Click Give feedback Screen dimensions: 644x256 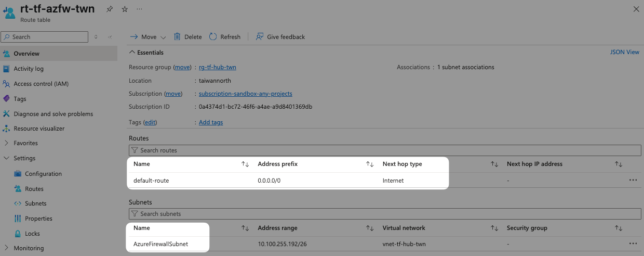click(280, 37)
